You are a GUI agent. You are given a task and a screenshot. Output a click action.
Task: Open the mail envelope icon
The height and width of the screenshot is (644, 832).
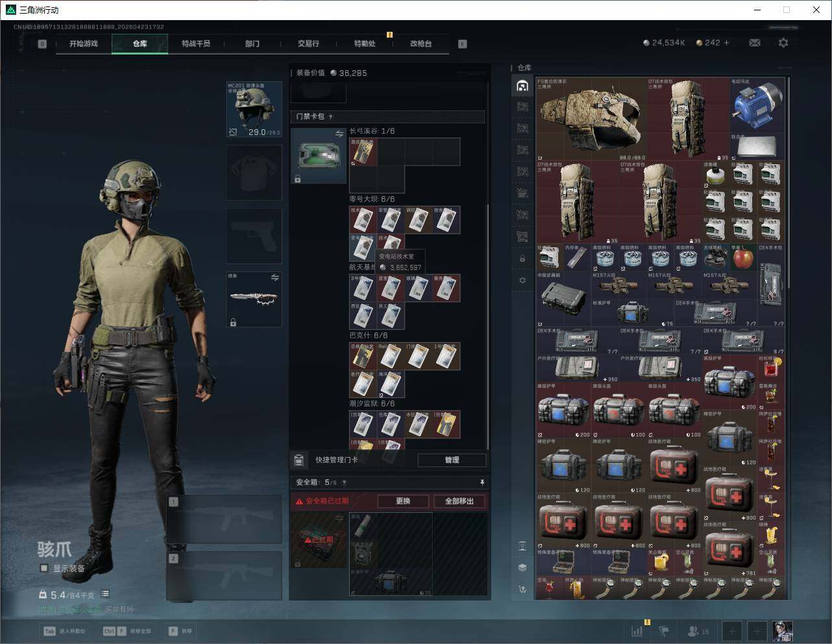(x=755, y=42)
